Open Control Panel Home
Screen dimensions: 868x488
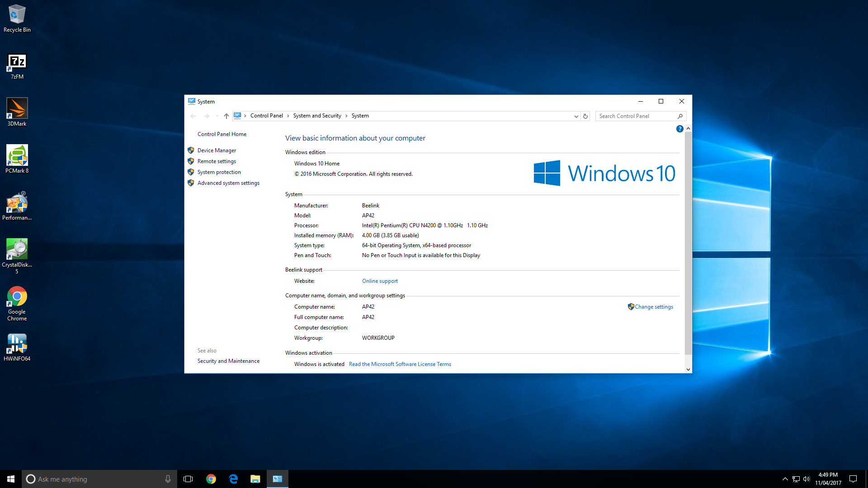[222, 134]
